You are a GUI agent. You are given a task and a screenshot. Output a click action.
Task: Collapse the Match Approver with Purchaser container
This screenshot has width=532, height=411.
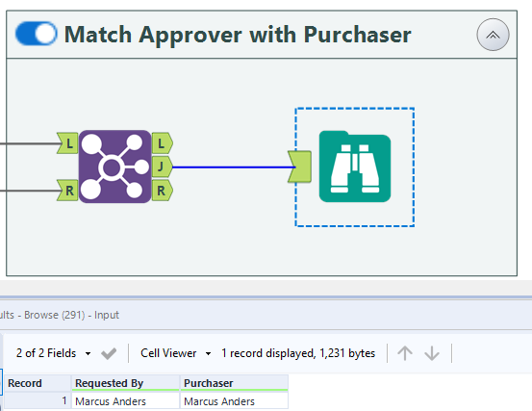[493, 35]
